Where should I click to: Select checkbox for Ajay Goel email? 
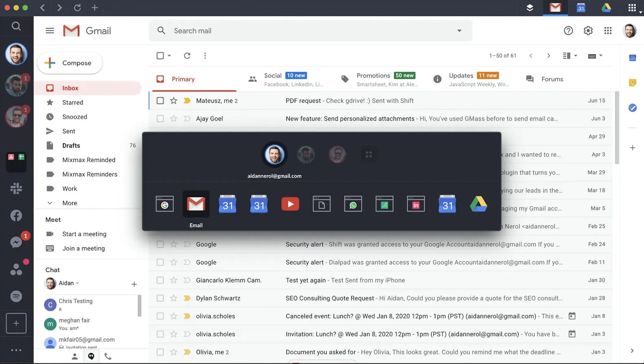pyautogui.click(x=160, y=118)
